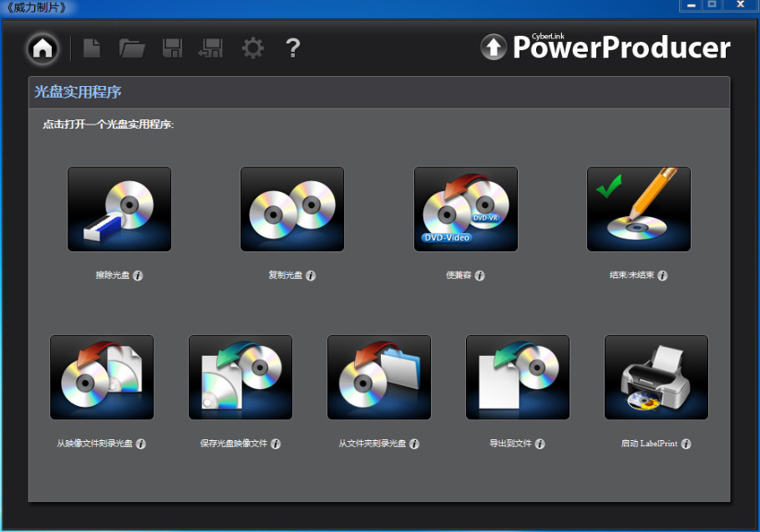760x532 pixels.
Task: Open 从映像文件刻录光盘 burn from image utility
Action: tap(102, 377)
